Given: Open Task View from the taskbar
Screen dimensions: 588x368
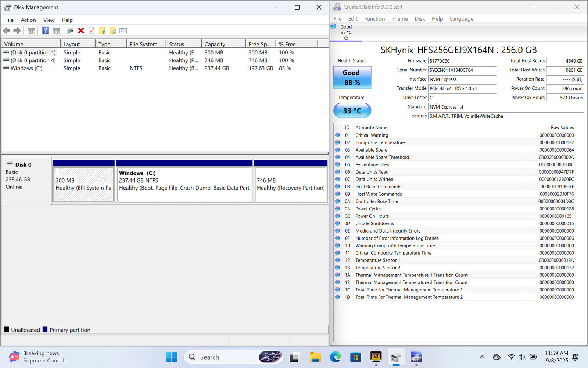Looking at the screenshot, I should point(294,357).
